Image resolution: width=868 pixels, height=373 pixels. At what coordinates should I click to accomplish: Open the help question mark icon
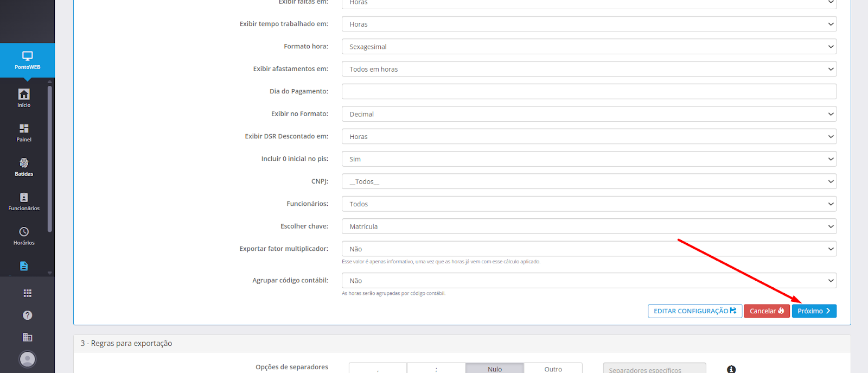[x=28, y=315]
